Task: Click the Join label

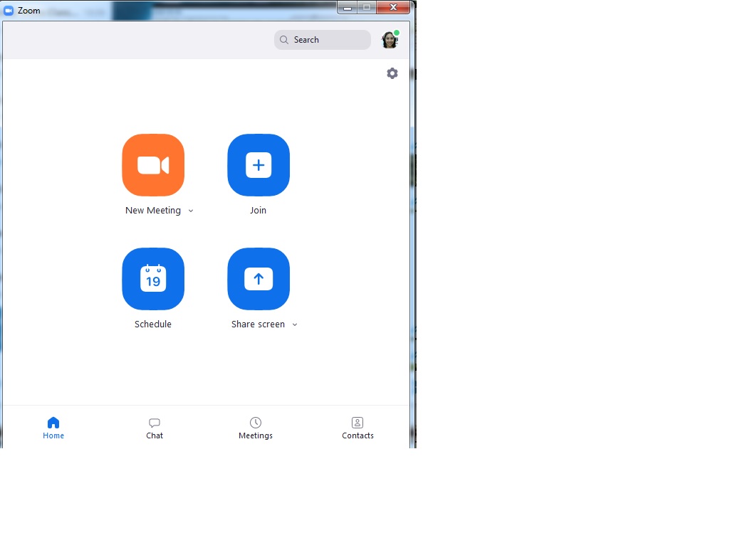Action: pyautogui.click(x=258, y=211)
